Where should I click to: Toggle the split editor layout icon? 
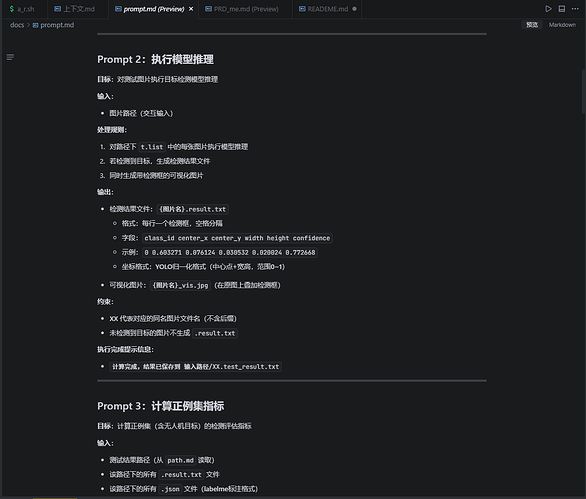pyautogui.click(x=562, y=9)
